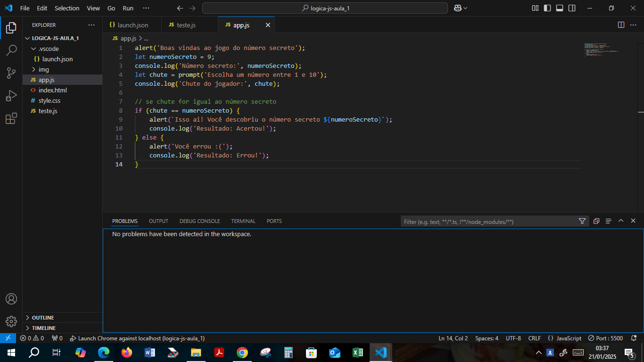Expand the OUTLINE section
644x362 pixels.
pyautogui.click(x=62, y=318)
